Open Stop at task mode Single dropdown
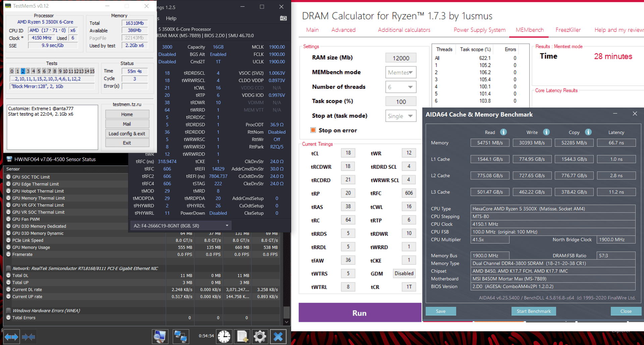The height and width of the screenshot is (345, 644). point(401,116)
